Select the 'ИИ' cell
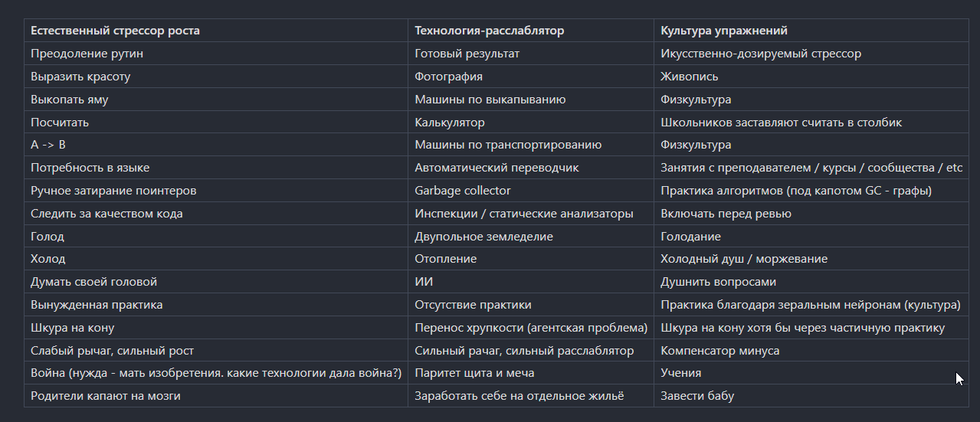980x422 pixels. 424,282
